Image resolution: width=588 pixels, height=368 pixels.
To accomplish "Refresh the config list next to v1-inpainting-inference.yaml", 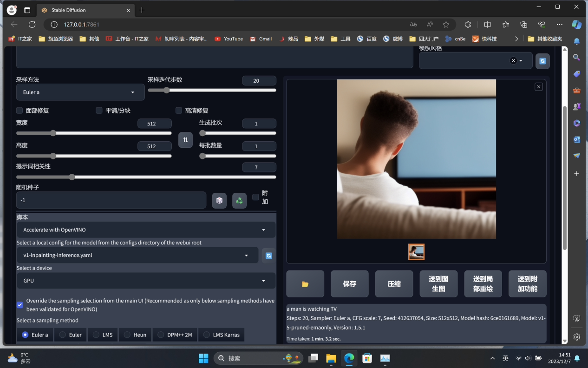I will [x=268, y=256].
